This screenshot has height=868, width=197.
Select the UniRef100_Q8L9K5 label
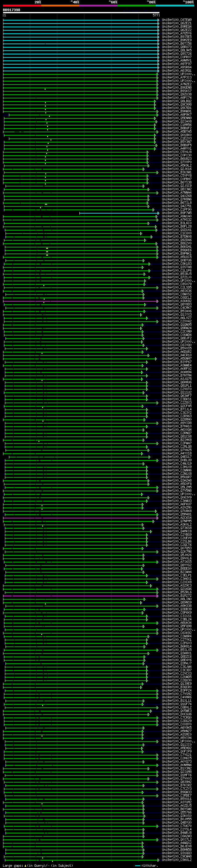(176, 50)
